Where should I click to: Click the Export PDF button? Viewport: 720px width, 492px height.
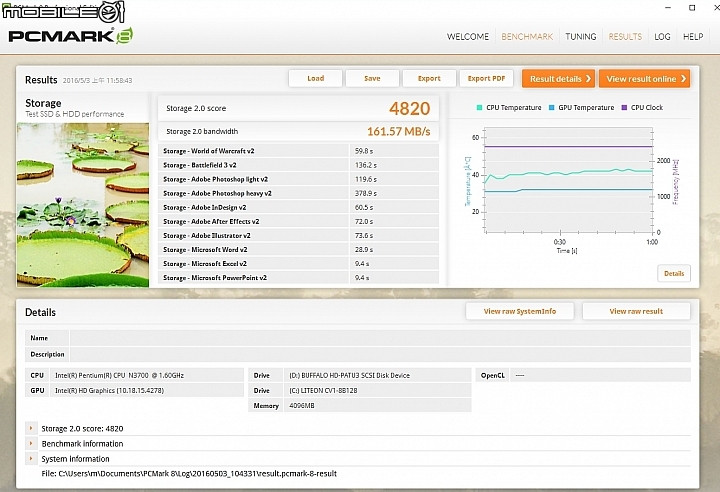tap(486, 79)
